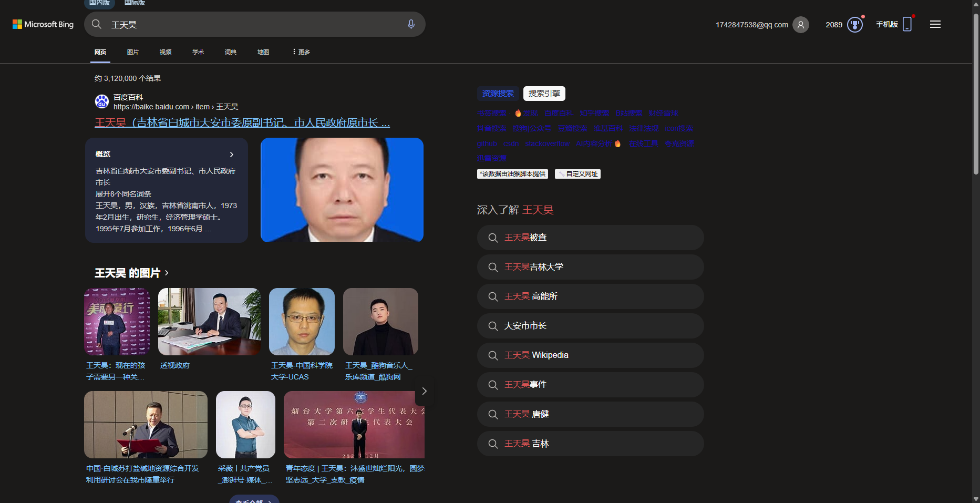
Task: Select the 国内版 toggle
Action: (99, 3)
